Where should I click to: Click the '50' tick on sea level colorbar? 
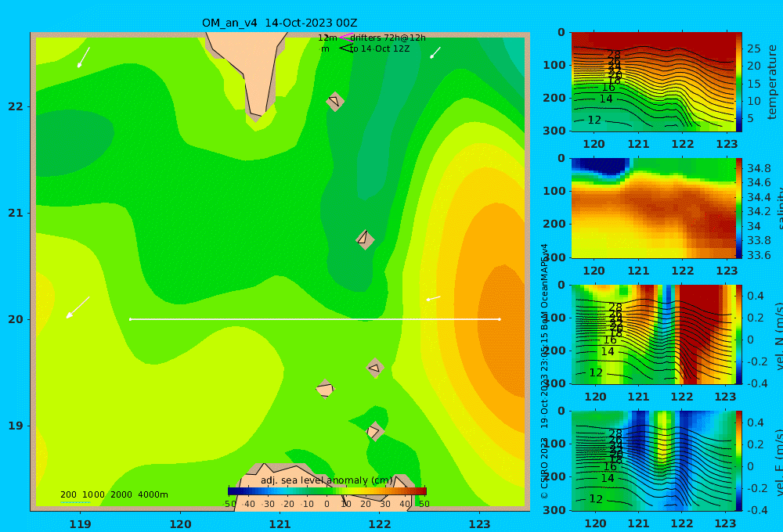point(424,504)
